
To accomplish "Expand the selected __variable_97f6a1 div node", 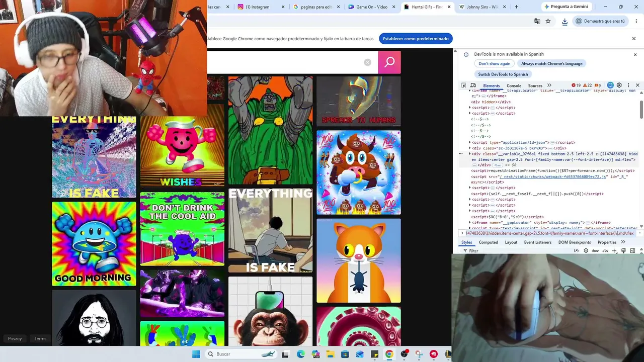I will (470, 154).
